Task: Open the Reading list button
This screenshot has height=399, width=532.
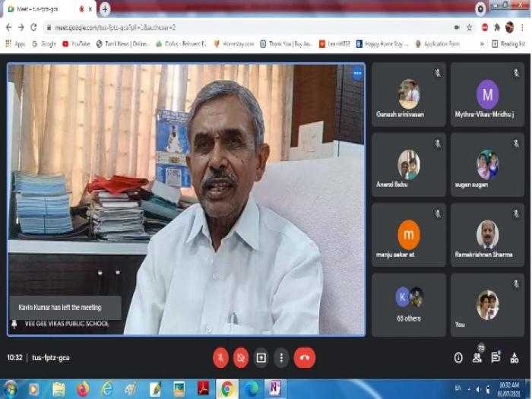Action: 508,44
